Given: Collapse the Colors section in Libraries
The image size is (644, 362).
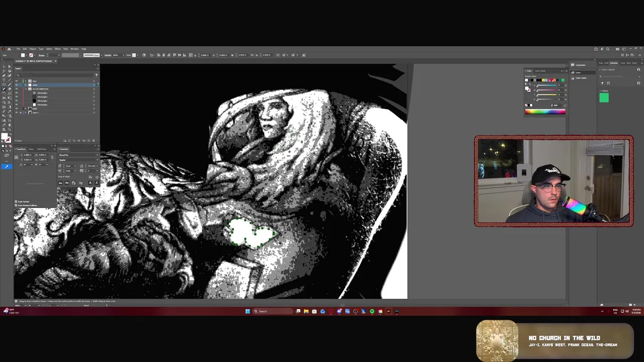Looking at the screenshot, I should [x=600, y=91].
